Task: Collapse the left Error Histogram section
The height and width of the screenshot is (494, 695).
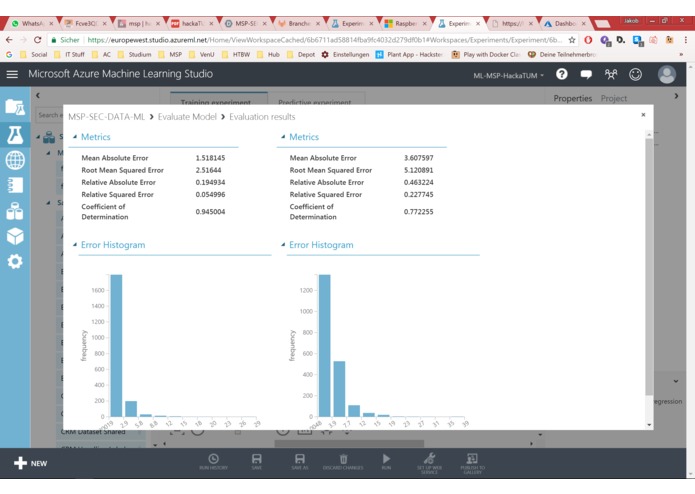Action: pyautogui.click(x=75, y=245)
